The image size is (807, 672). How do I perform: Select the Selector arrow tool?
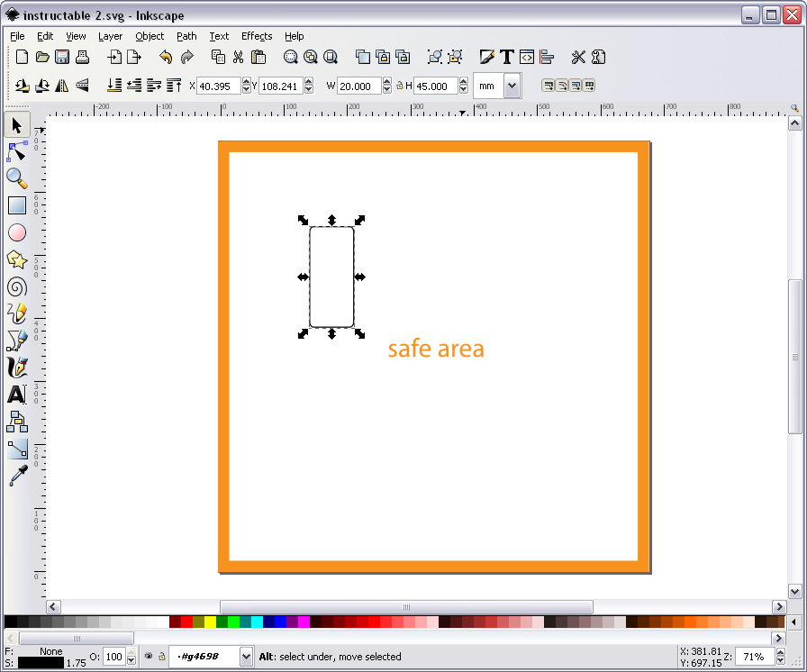17,125
